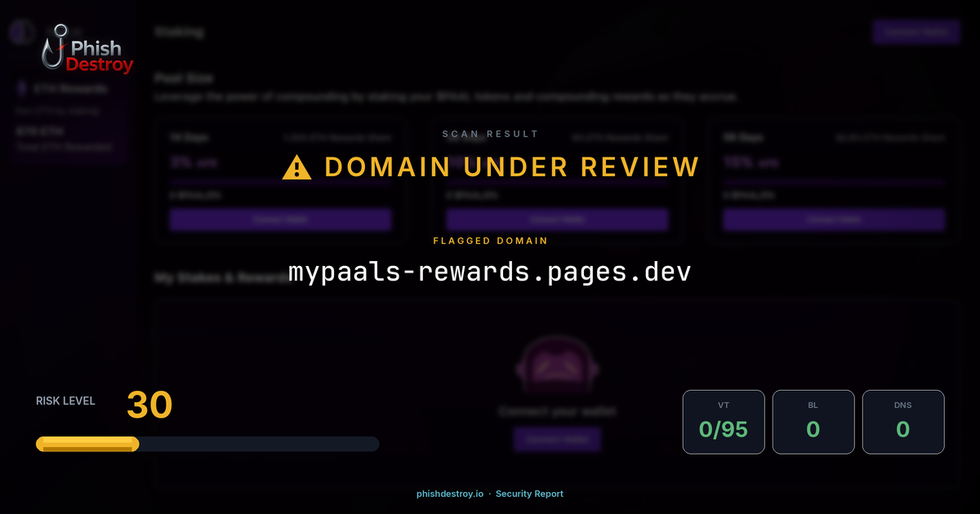Click the DNS status card showing 0
980x514 pixels.
[x=903, y=422]
